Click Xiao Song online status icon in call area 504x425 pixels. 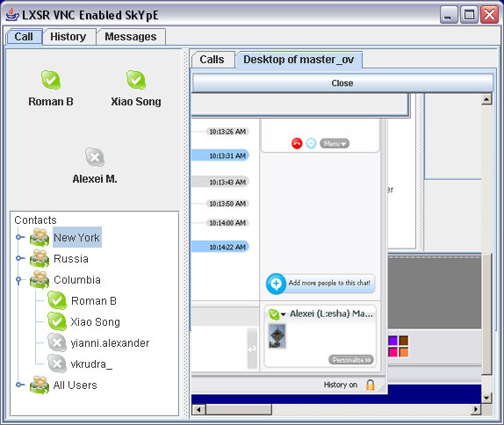pyautogui.click(x=135, y=80)
